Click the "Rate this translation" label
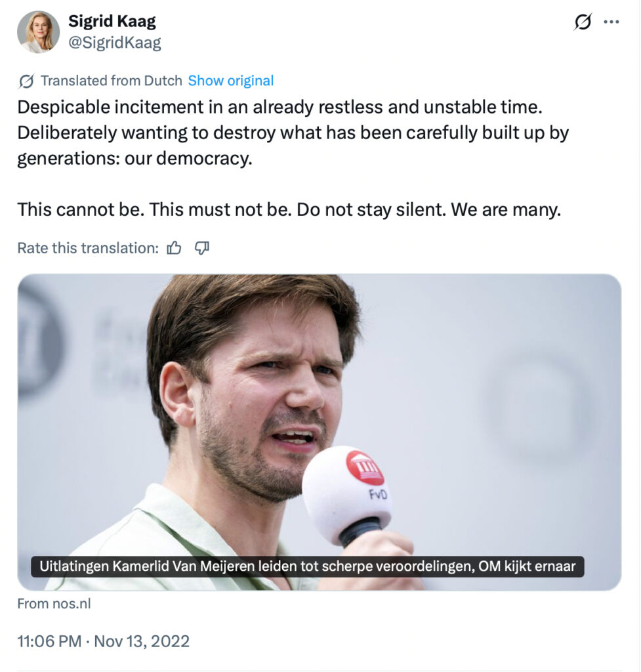The height and width of the screenshot is (672, 641). coord(87,248)
